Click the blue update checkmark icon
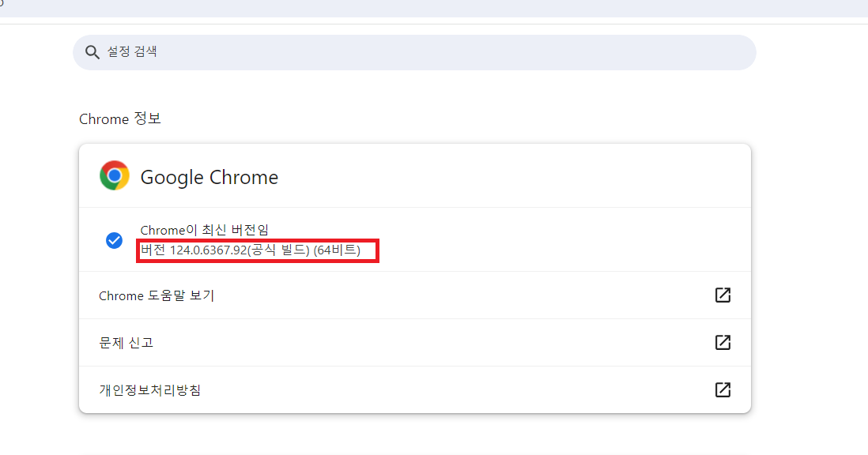 coord(114,240)
